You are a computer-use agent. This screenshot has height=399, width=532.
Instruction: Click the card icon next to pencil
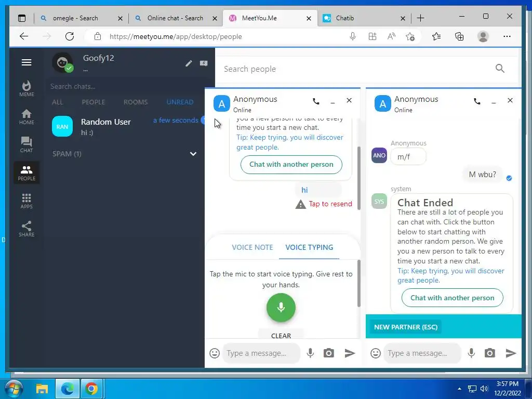(204, 63)
